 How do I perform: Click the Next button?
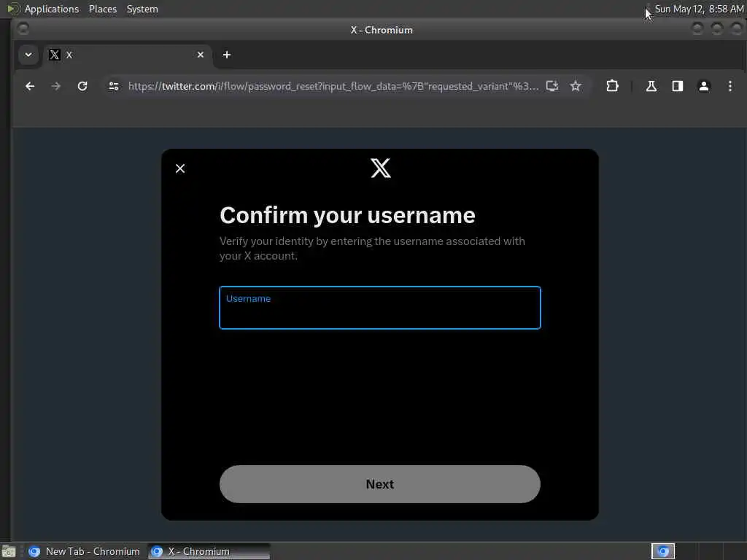pos(379,484)
